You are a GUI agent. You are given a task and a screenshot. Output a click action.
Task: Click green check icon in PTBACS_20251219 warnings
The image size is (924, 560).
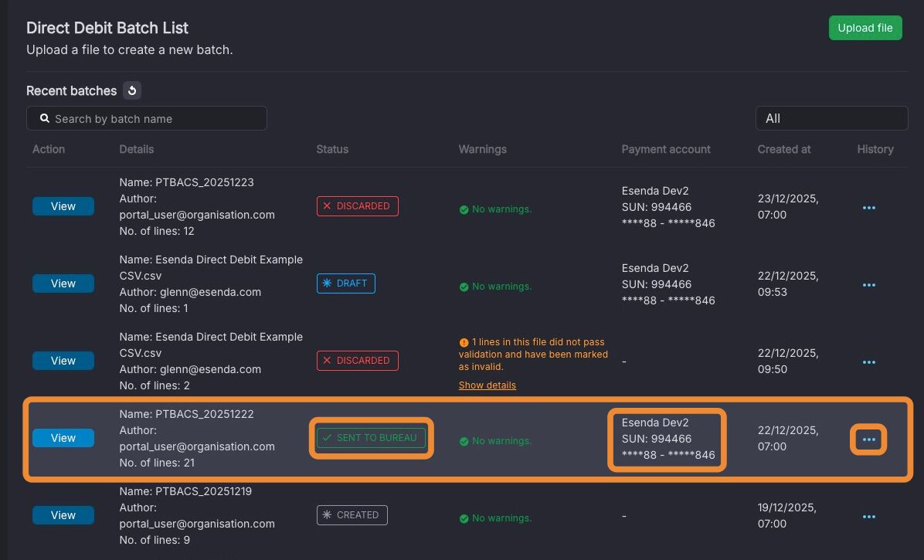[x=464, y=519]
